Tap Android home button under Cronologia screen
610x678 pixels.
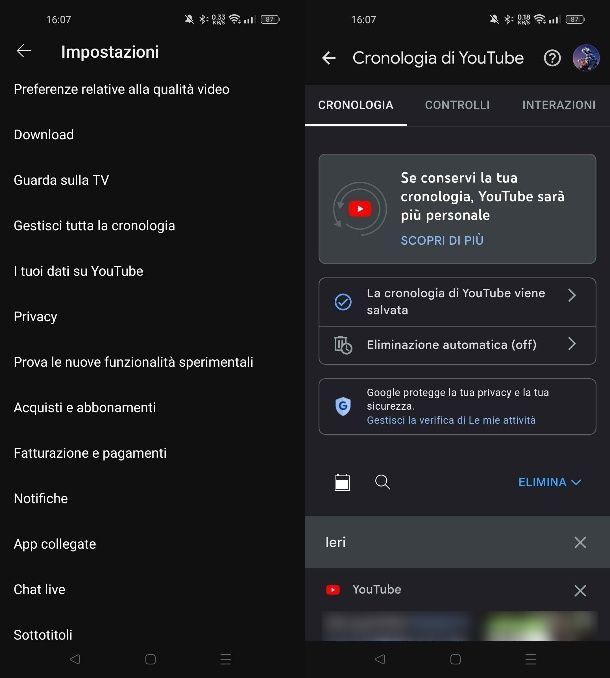[456, 659]
